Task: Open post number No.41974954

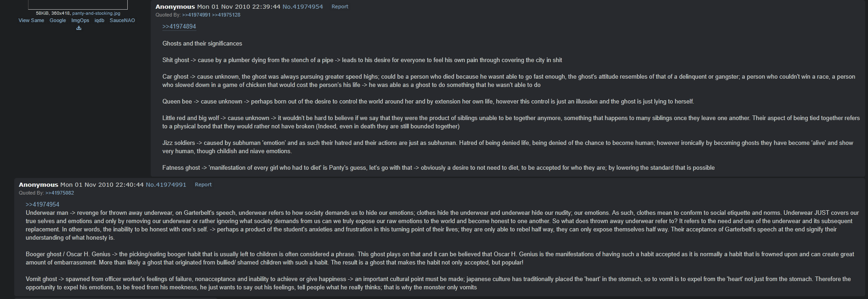Action: point(302,6)
